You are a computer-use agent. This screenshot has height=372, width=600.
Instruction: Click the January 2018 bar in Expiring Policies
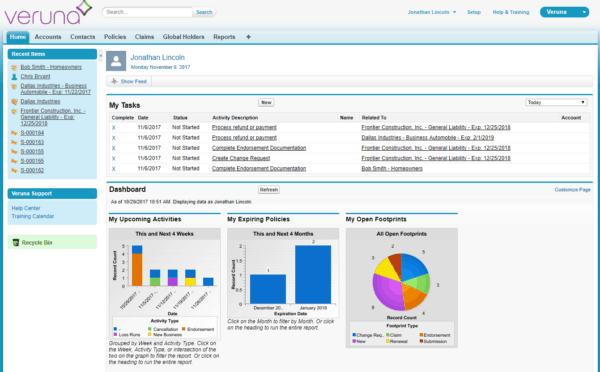313,274
